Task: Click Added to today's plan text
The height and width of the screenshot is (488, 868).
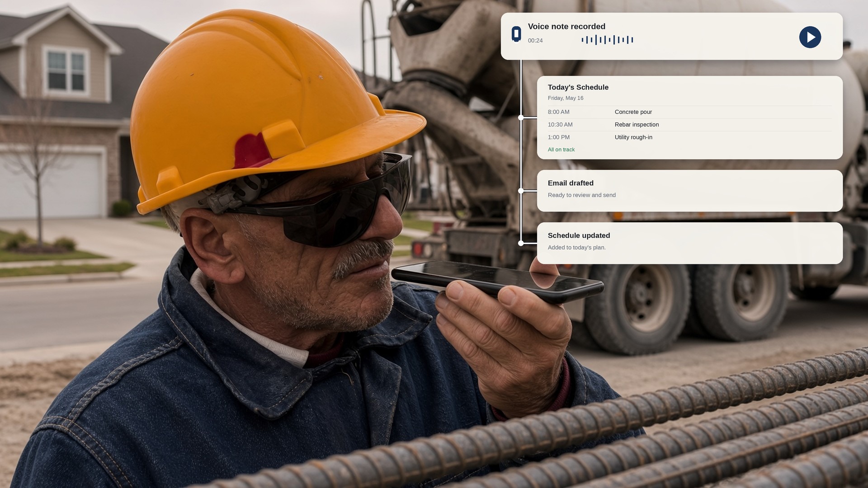Action: click(x=576, y=248)
